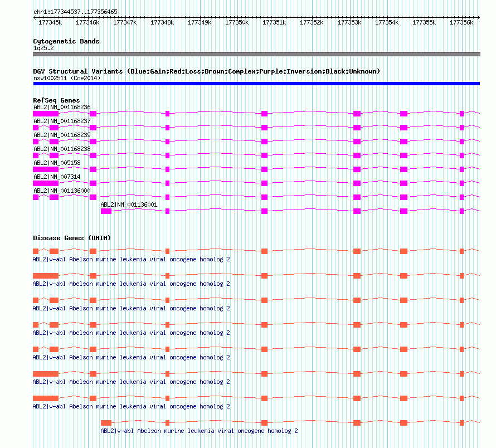The width and height of the screenshot is (496, 448).
Task: Click the ABL2|NM_001168236 transcript label
Action: coord(62,107)
